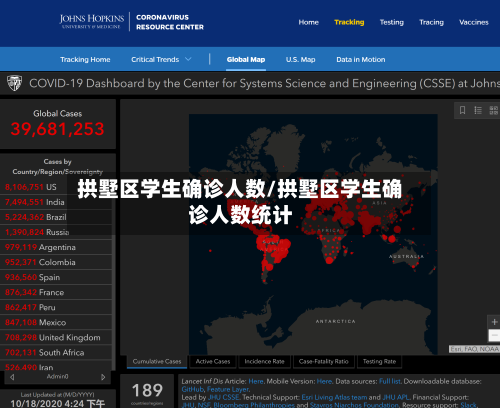Select the Case-Fatality Ratio tab
This screenshot has width=500, height=408.
(323, 361)
